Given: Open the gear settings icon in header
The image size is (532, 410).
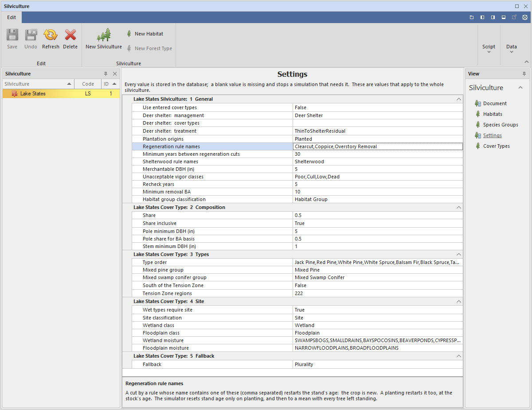Looking at the screenshot, I should coord(525,17).
